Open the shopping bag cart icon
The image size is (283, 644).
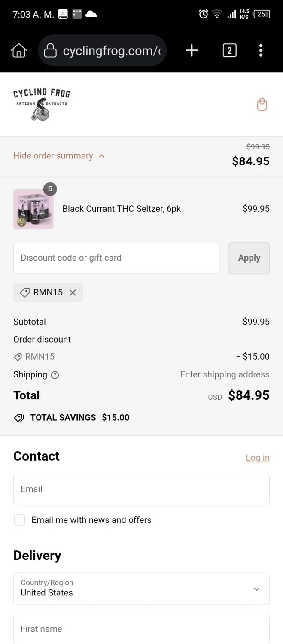coord(262,104)
